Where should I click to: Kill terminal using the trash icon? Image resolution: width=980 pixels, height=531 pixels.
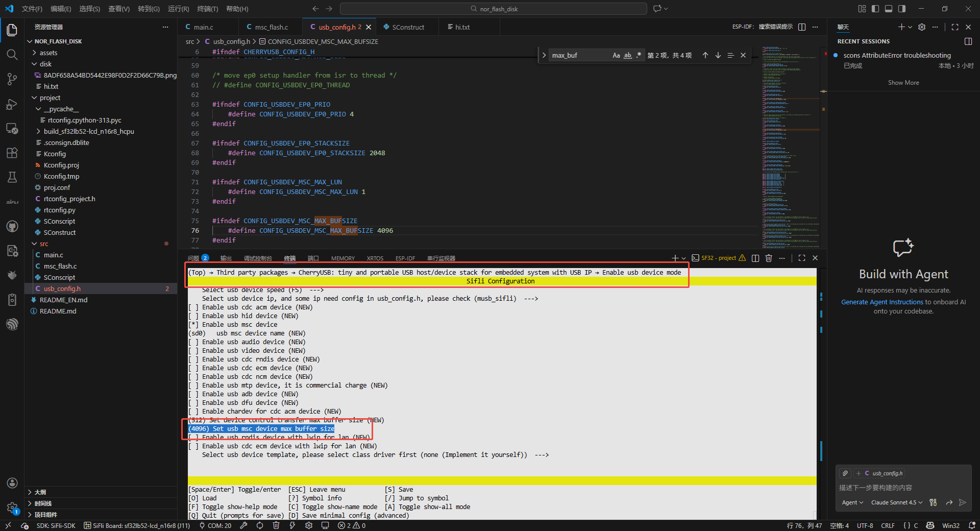(x=769, y=258)
